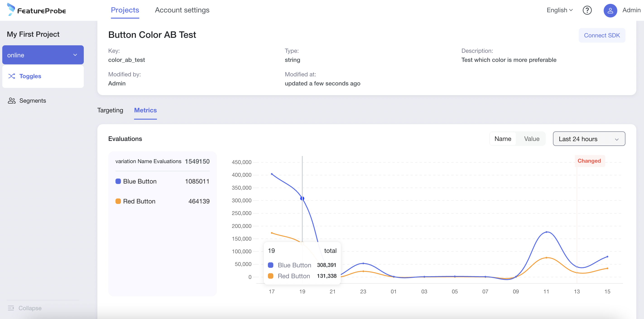The width and height of the screenshot is (644, 319).
Task: Click the FeatureProbe logo icon
Action: (x=11, y=10)
